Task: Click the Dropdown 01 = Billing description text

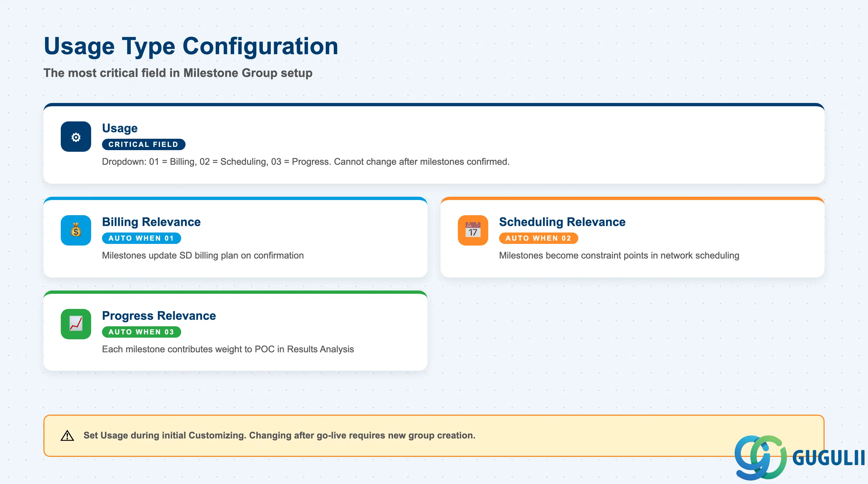Action: click(306, 162)
